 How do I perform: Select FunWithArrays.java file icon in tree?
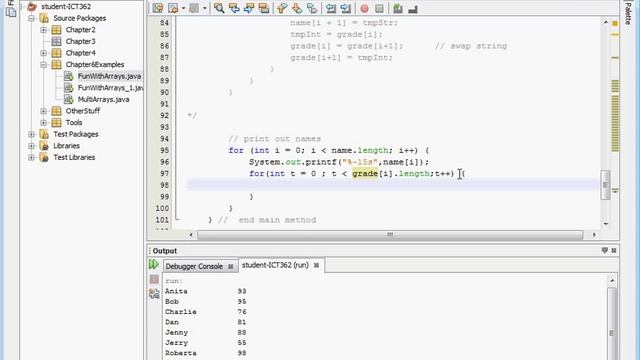[69, 76]
